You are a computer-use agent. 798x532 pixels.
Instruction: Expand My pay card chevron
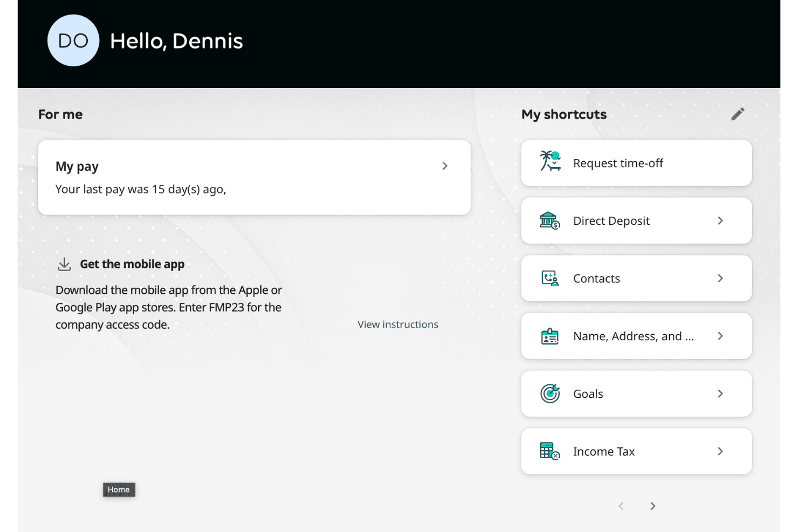[x=445, y=166]
